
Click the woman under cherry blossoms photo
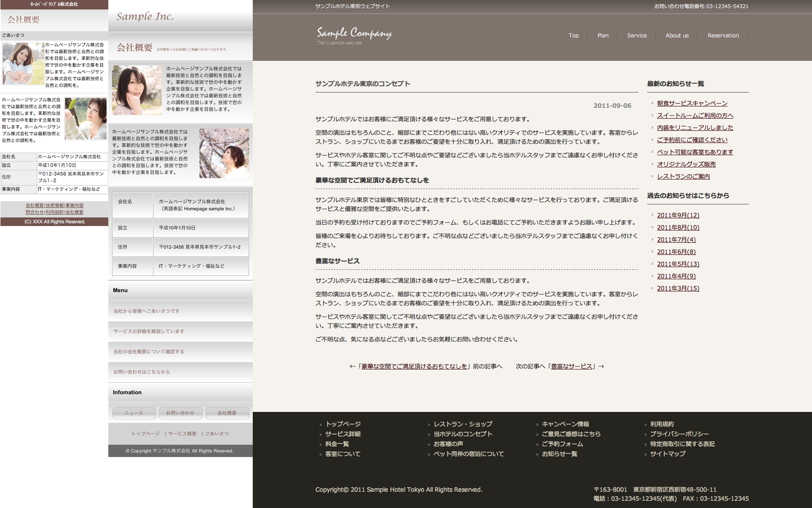coord(224,153)
